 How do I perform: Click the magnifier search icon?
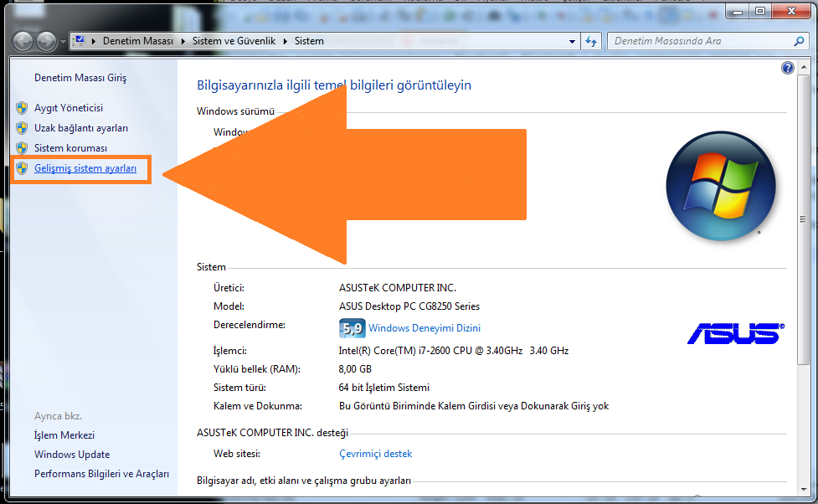click(799, 41)
